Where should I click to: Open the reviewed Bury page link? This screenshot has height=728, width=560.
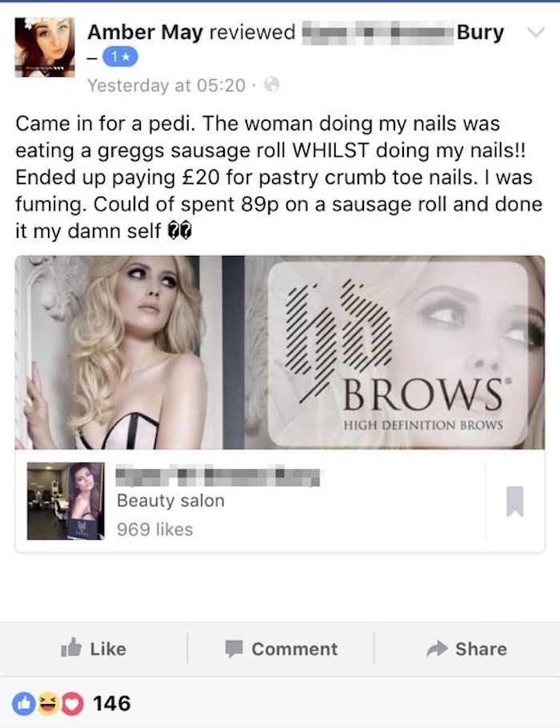click(x=403, y=33)
